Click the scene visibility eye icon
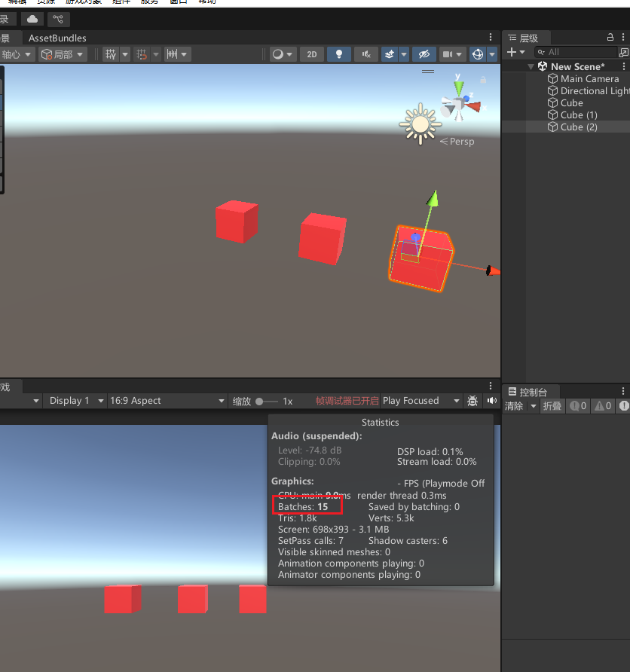Viewport: 630px width, 672px height. (424, 54)
